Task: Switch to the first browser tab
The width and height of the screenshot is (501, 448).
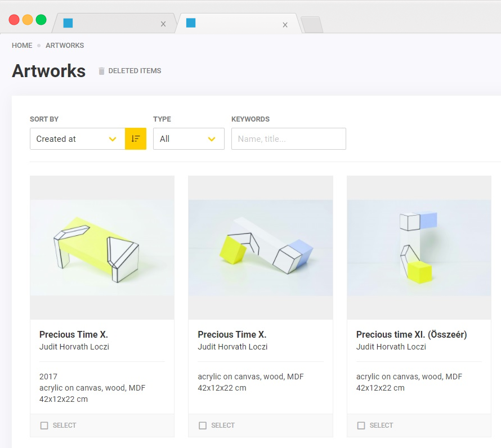Action: click(x=113, y=24)
